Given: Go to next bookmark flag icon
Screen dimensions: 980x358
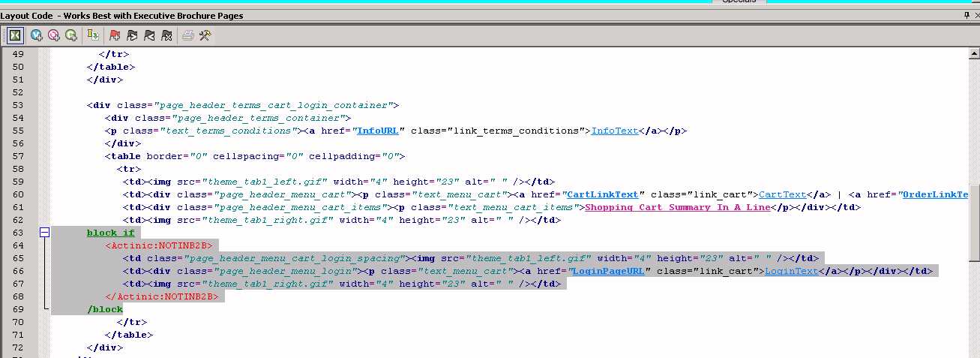Looking at the screenshot, I should (x=132, y=35).
